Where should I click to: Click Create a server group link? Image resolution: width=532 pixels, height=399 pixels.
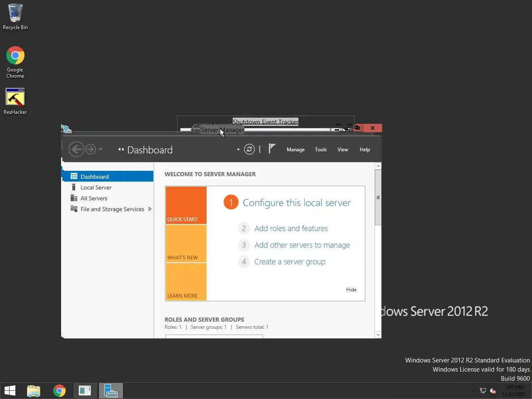click(x=290, y=261)
